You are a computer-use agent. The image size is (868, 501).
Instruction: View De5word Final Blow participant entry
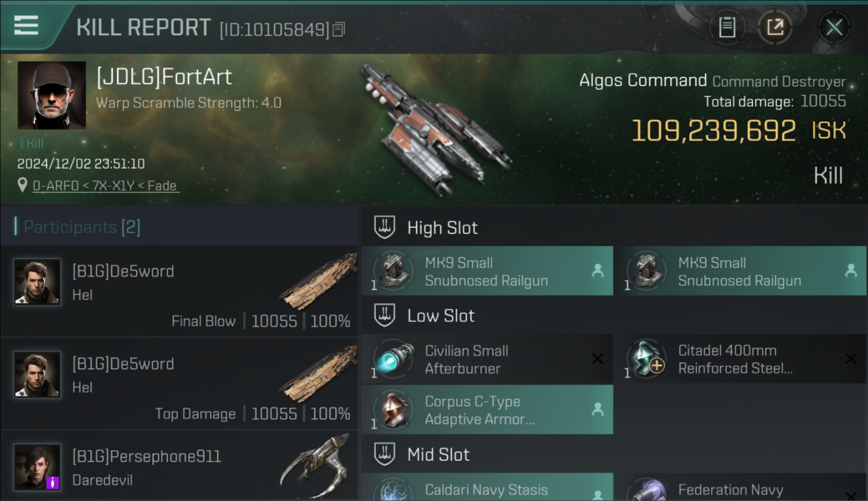click(179, 291)
